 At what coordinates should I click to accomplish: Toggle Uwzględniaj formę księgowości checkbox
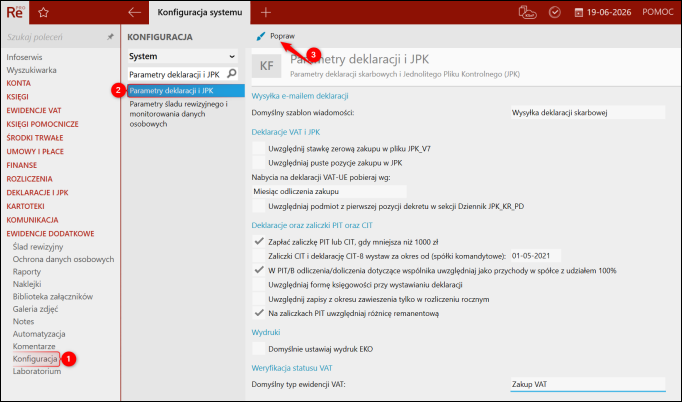coord(259,285)
